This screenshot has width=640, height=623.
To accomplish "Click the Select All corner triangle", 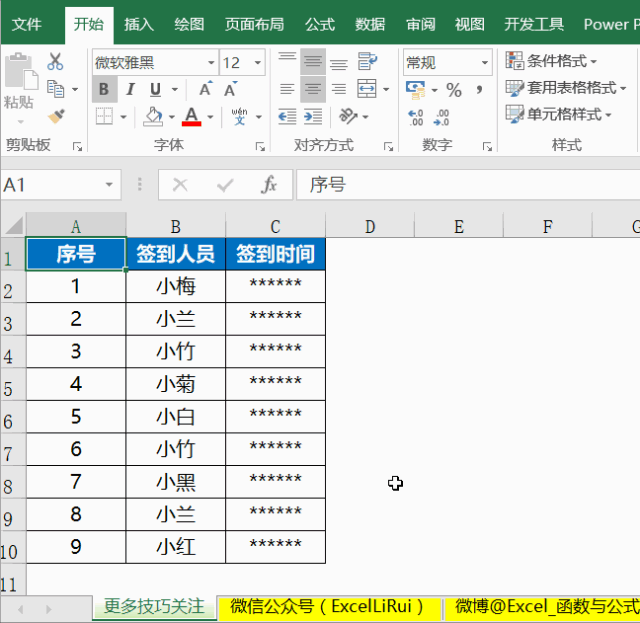I will point(13,225).
